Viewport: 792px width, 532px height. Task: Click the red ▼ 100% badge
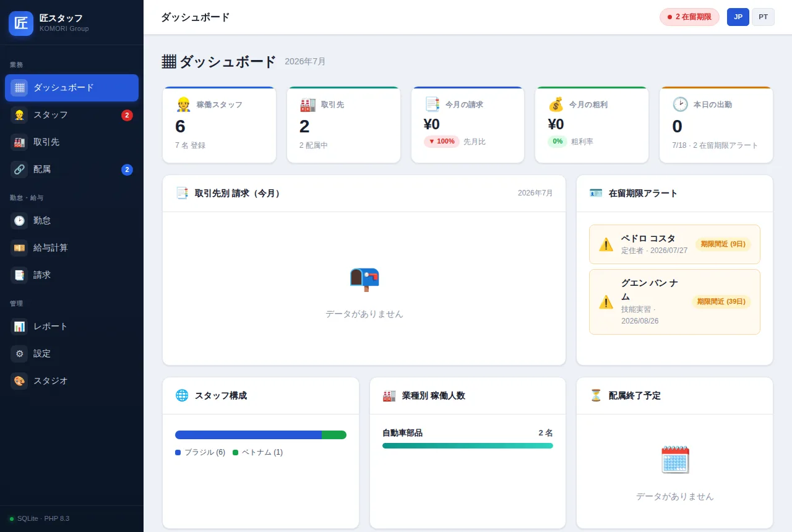pyautogui.click(x=442, y=142)
